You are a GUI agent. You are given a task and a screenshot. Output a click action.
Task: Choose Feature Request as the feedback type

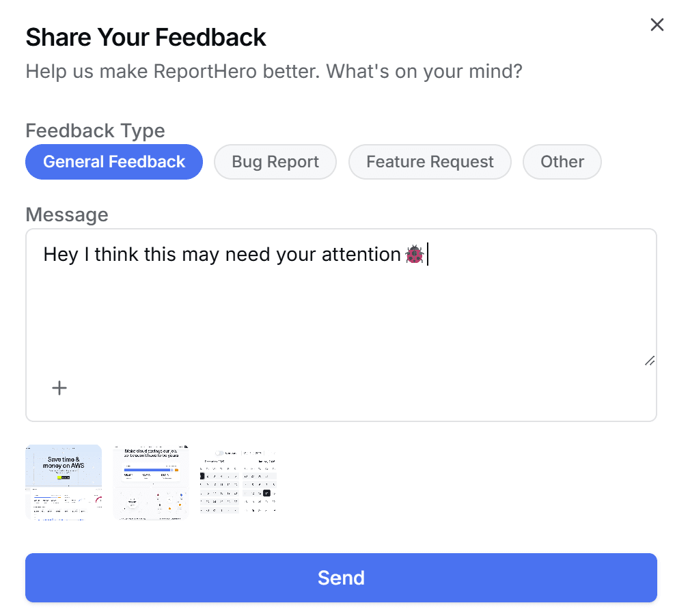click(x=430, y=162)
